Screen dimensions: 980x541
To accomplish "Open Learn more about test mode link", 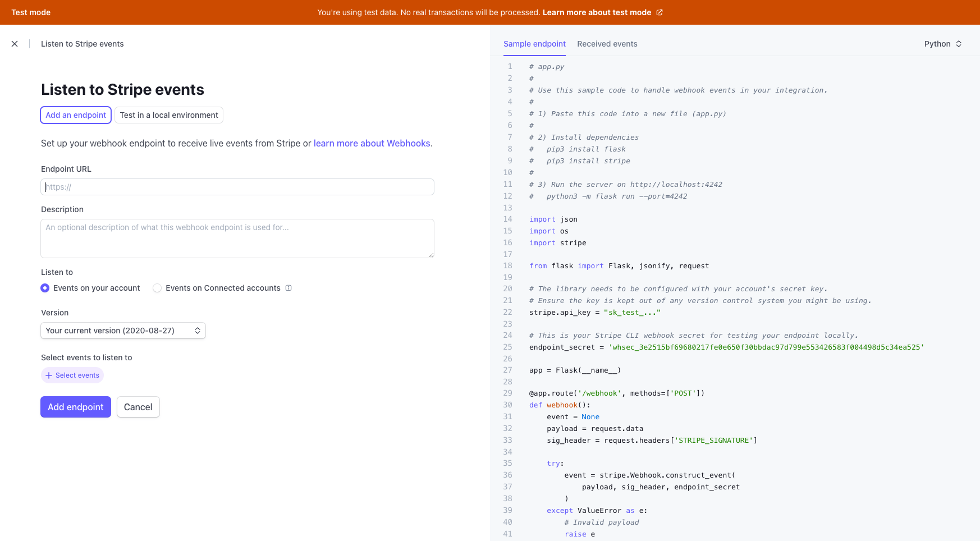I will click(597, 12).
